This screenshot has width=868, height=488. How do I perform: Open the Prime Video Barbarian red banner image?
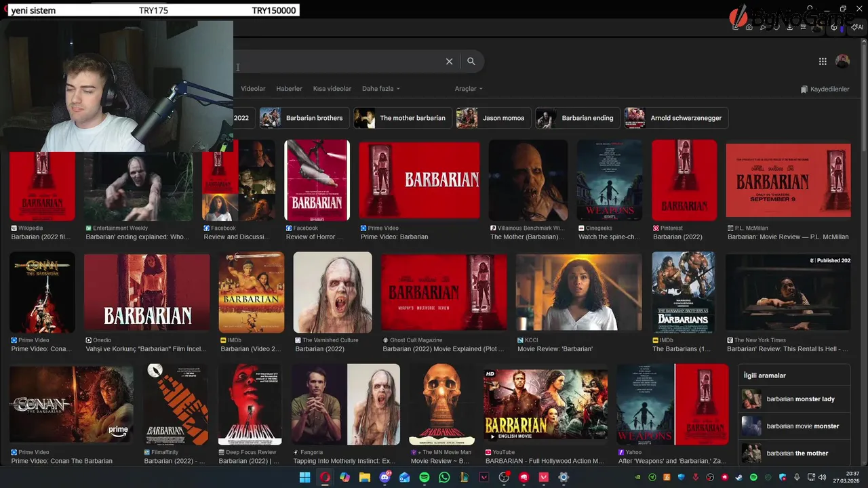click(x=419, y=179)
